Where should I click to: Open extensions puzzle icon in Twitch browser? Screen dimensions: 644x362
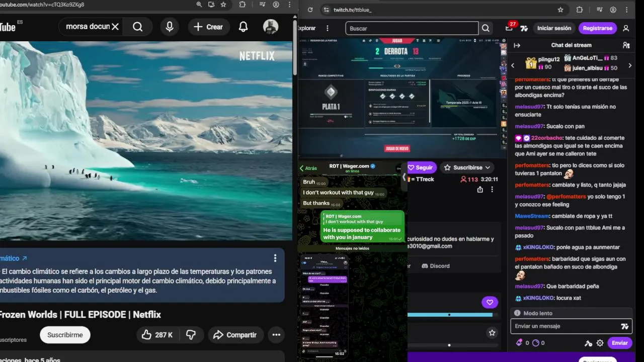pyautogui.click(x=580, y=10)
